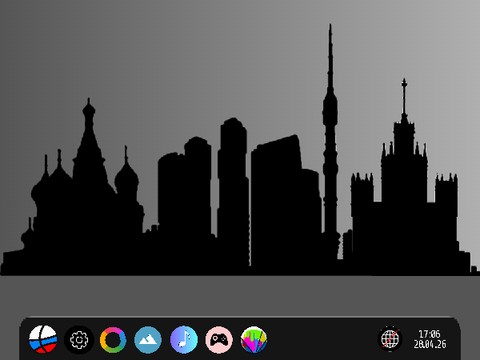Launch the music note player icon
This screenshot has width=480, height=360.
tap(184, 340)
